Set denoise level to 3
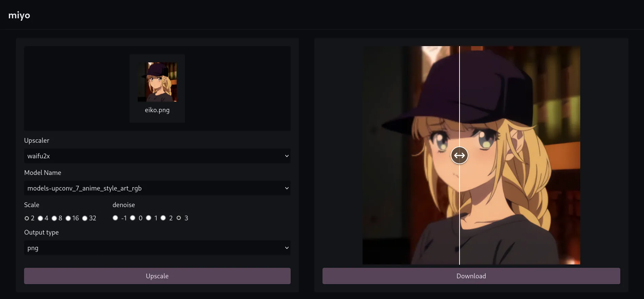 (x=179, y=218)
